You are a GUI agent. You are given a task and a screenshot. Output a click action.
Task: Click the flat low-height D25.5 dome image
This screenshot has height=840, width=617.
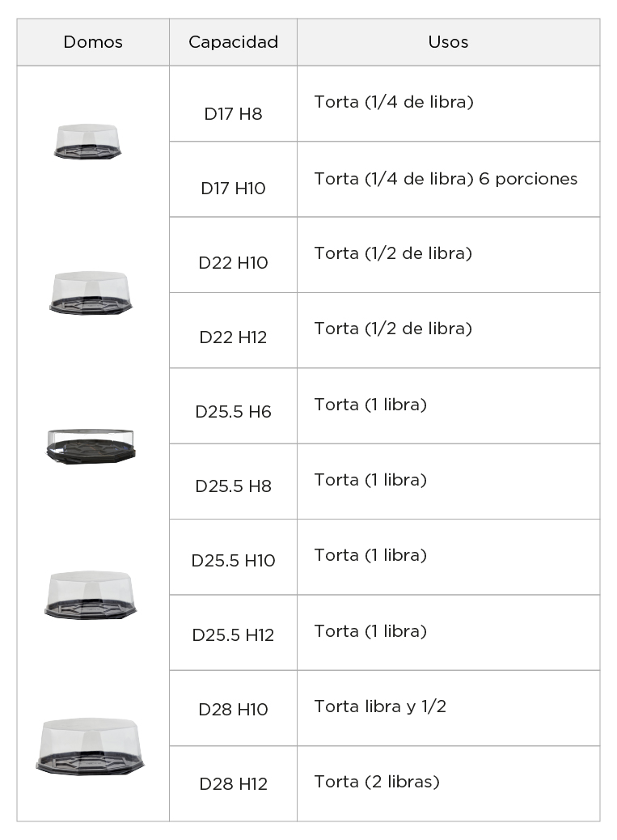[x=91, y=446]
